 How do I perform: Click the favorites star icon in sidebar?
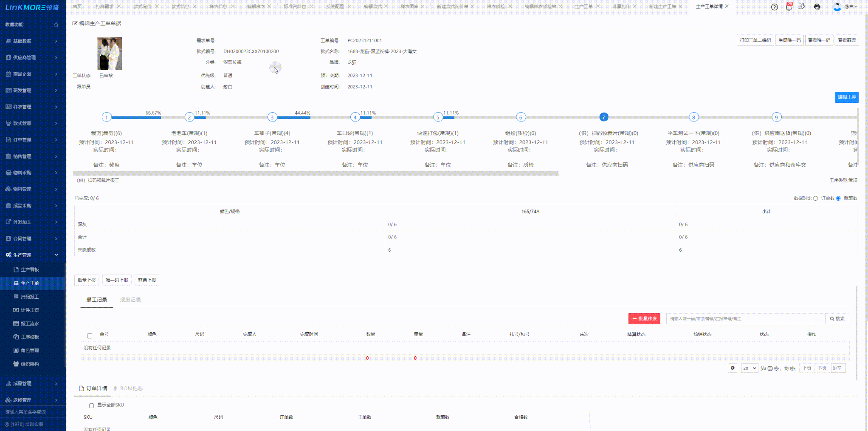(56, 25)
